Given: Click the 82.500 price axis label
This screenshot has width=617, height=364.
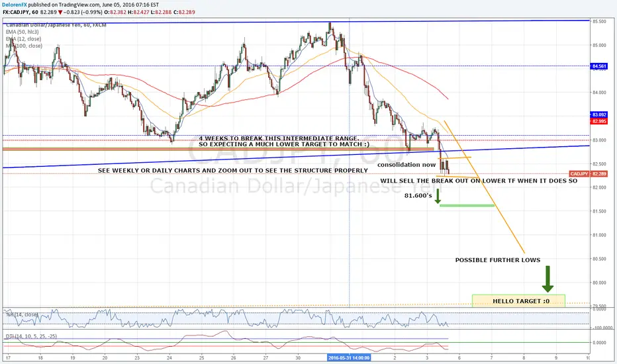Looking at the screenshot, I should [x=599, y=164].
